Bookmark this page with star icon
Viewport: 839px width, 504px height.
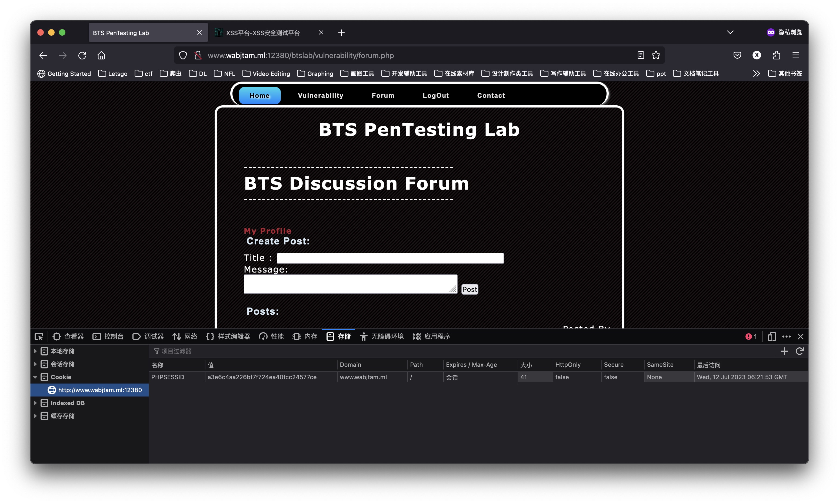coord(656,55)
